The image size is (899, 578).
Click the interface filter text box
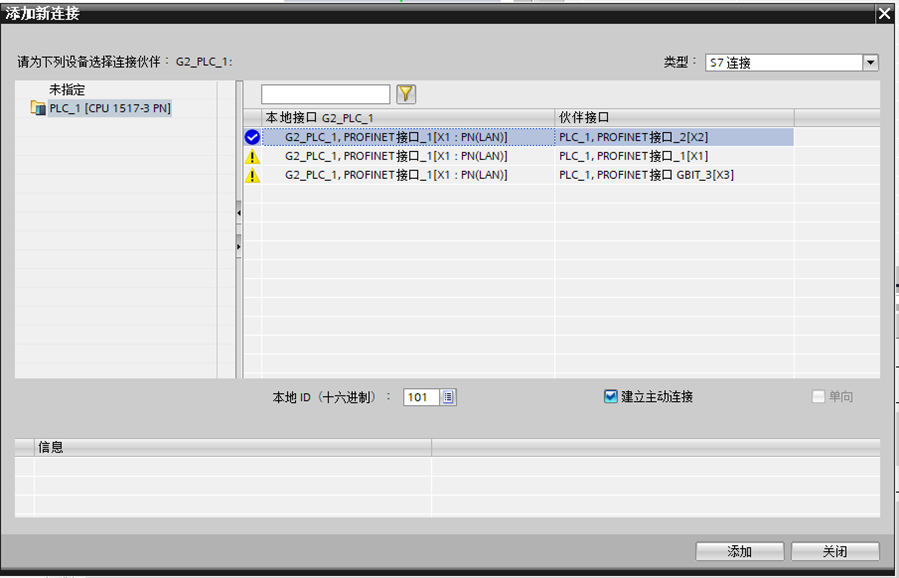[x=325, y=94]
